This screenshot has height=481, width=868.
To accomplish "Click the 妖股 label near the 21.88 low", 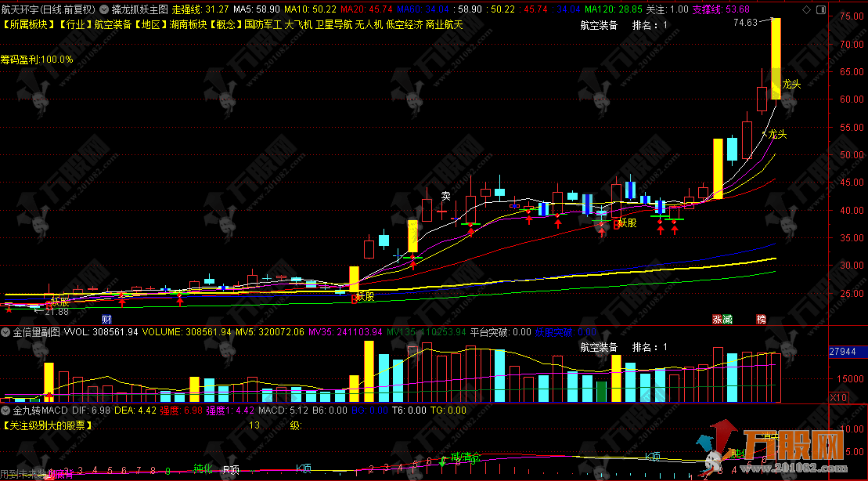I will (60, 301).
